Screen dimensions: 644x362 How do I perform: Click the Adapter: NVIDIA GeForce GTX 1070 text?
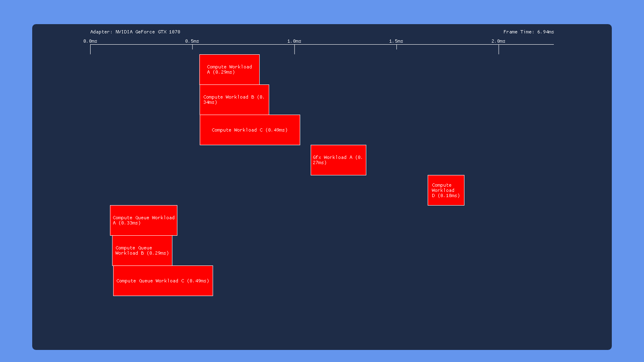click(135, 32)
